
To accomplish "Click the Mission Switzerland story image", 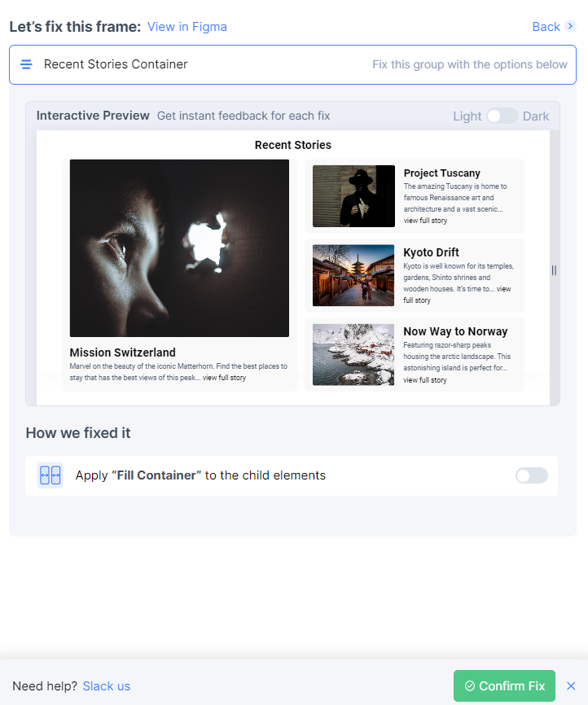I will click(x=179, y=248).
